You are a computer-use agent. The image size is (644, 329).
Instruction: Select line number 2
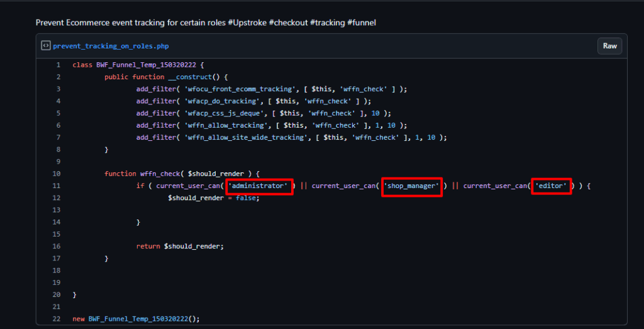click(x=58, y=77)
